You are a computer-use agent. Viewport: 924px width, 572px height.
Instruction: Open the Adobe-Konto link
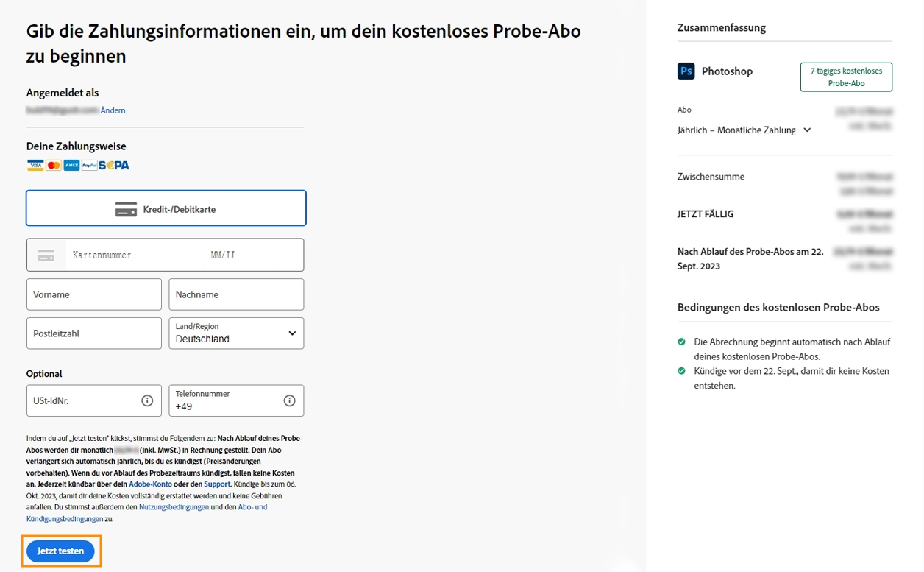150,484
